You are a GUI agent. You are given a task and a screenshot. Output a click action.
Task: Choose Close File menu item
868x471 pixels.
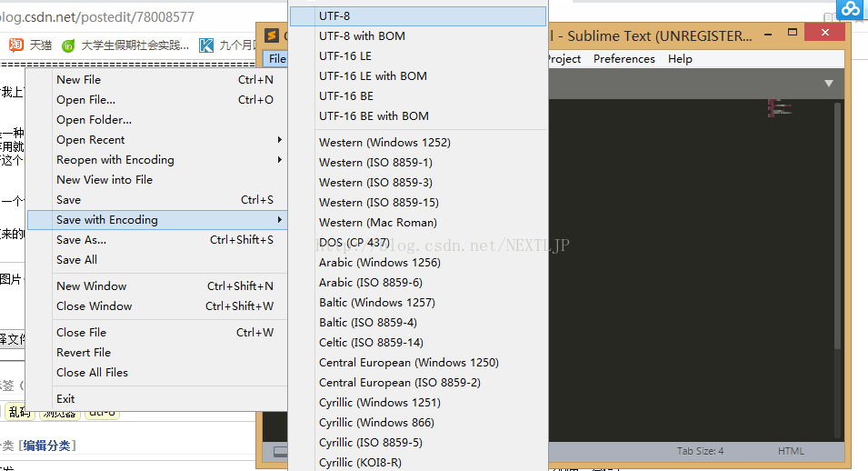coord(156,333)
